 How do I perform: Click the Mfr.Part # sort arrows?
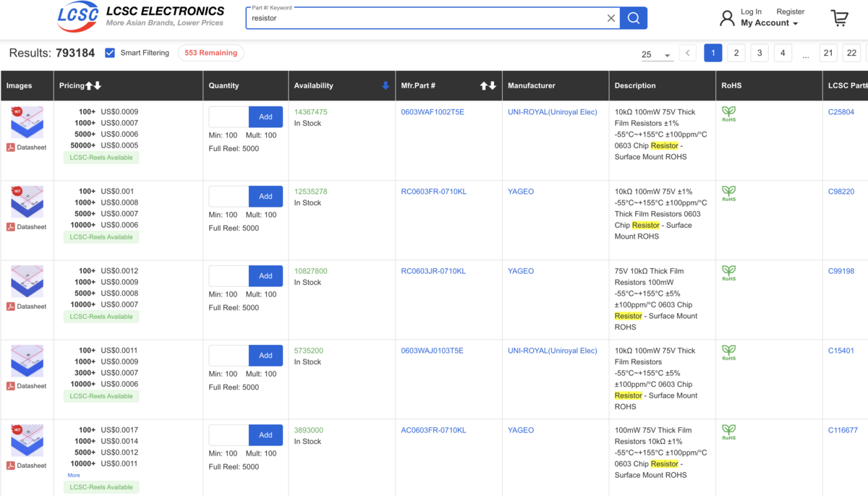(x=488, y=85)
